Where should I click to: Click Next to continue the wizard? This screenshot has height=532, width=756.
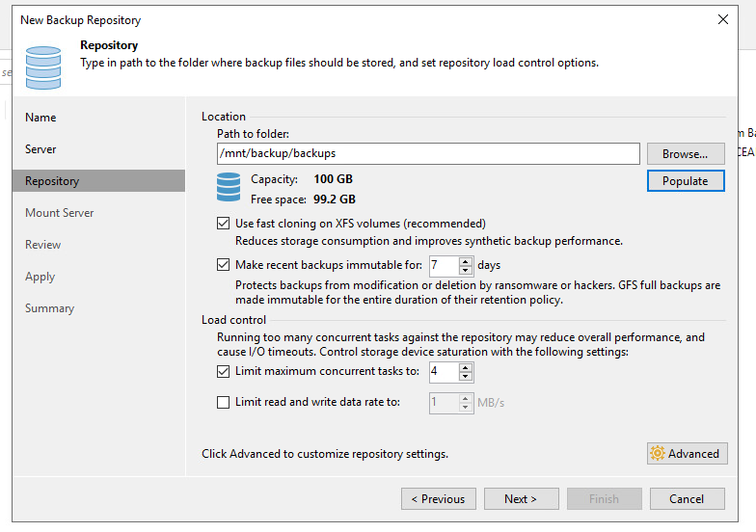click(520, 499)
